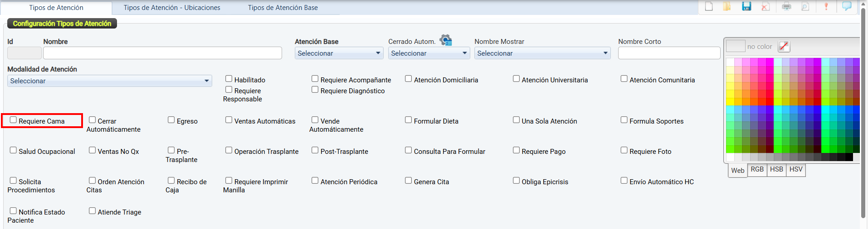Open the blue speech bubble icon
Image resolution: width=868 pixels, height=229 pixels.
pos(847,6)
